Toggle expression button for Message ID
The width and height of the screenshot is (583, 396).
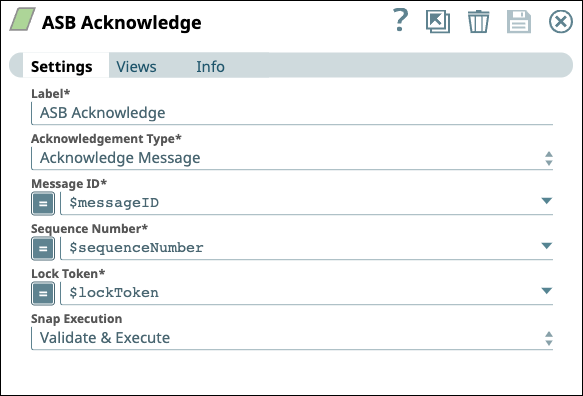coord(43,203)
